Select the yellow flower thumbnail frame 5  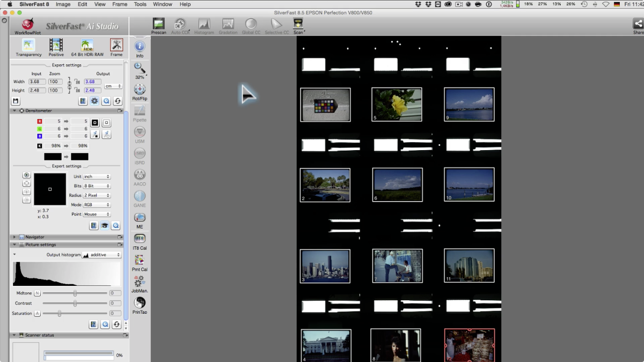[x=397, y=104]
